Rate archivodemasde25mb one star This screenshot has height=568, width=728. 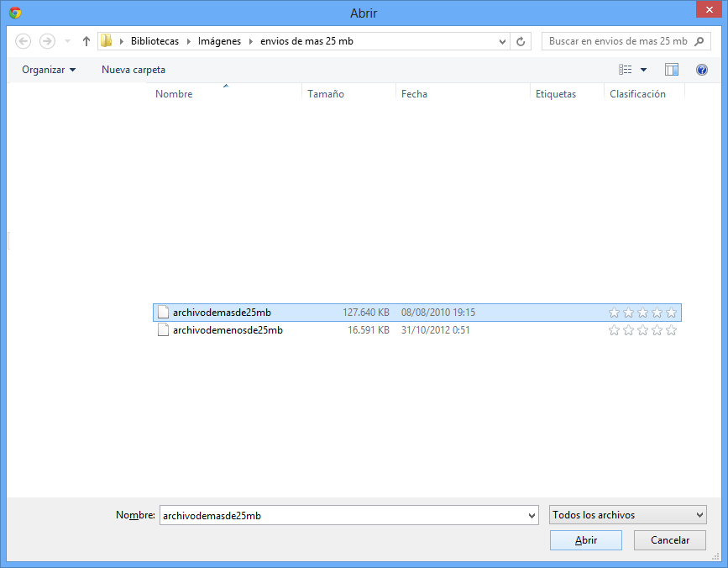tap(614, 313)
